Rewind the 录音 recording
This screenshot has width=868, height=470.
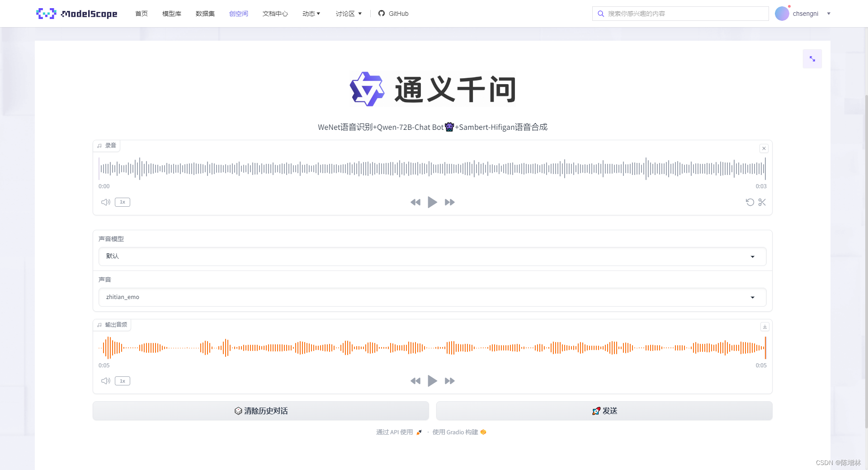415,202
